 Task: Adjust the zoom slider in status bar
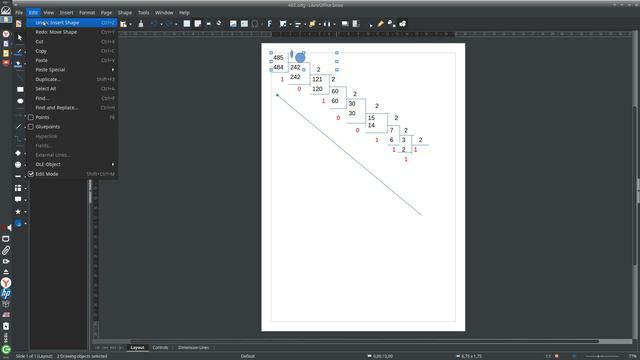(x=598, y=356)
